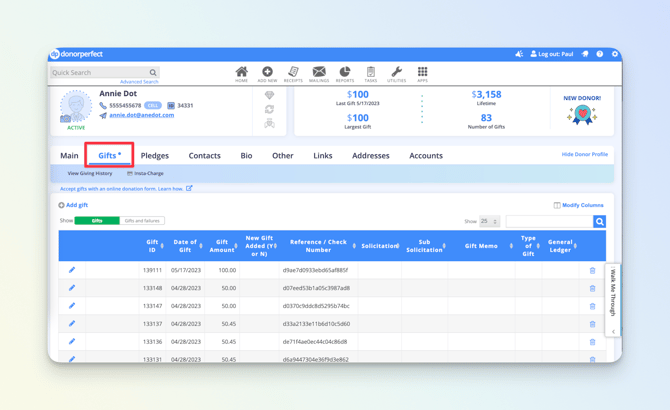Switch to the Bio tab
Viewport: 670px width, 410px height.
pos(246,155)
